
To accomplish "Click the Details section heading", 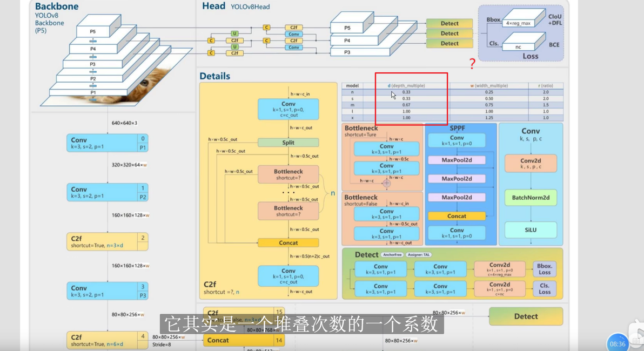I will [215, 76].
